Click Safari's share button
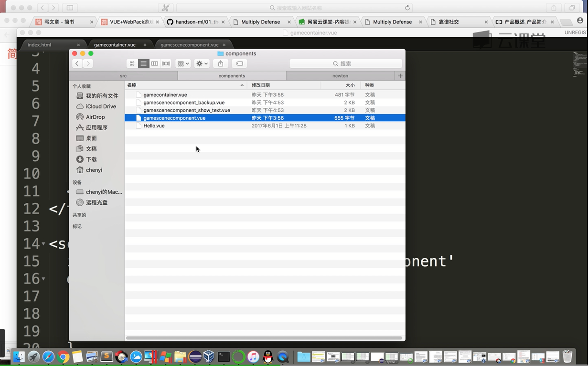The height and width of the screenshot is (366, 588). tap(554, 8)
